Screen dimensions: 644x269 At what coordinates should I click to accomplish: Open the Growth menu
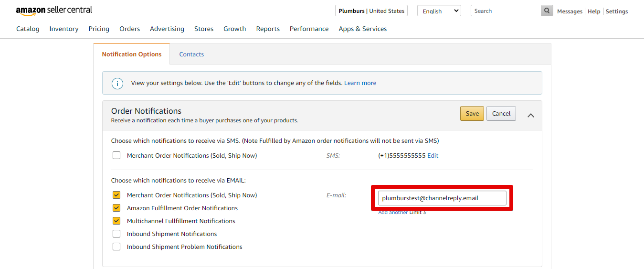pos(235,29)
